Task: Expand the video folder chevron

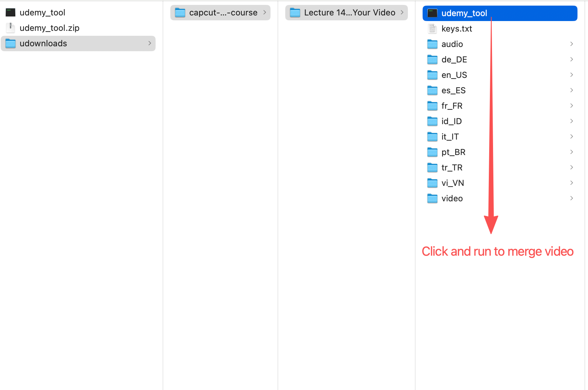Action: point(572,198)
